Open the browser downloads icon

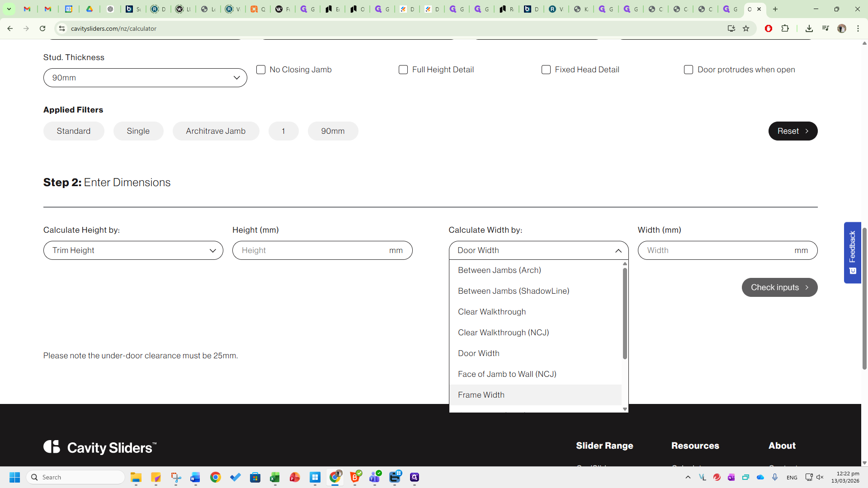coord(809,28)
